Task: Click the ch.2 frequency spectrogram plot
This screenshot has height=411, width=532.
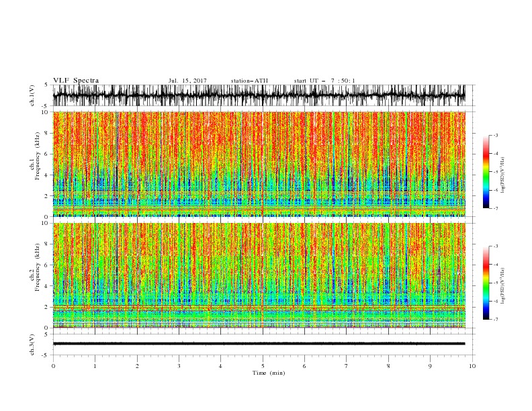Action: [x=259, y=275]
